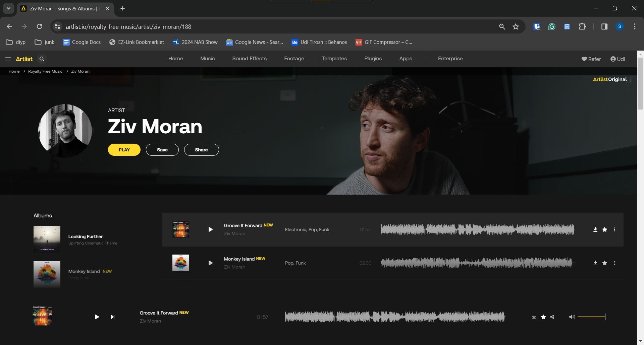Adjust the player volume slider
The image size is (644, 345).
coord(592,317)
